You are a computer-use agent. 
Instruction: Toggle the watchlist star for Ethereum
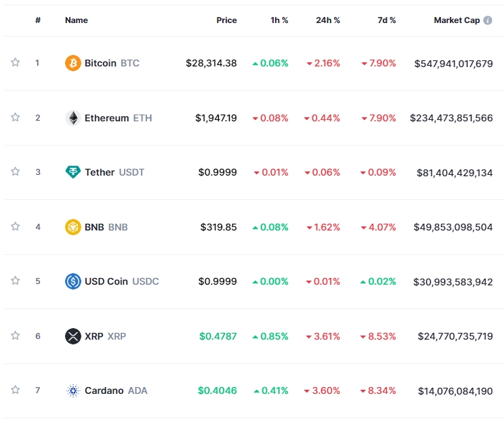15,117
